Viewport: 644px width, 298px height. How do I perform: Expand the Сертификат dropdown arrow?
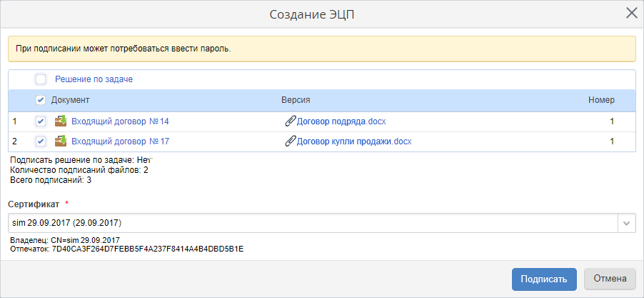click(626, 223)
